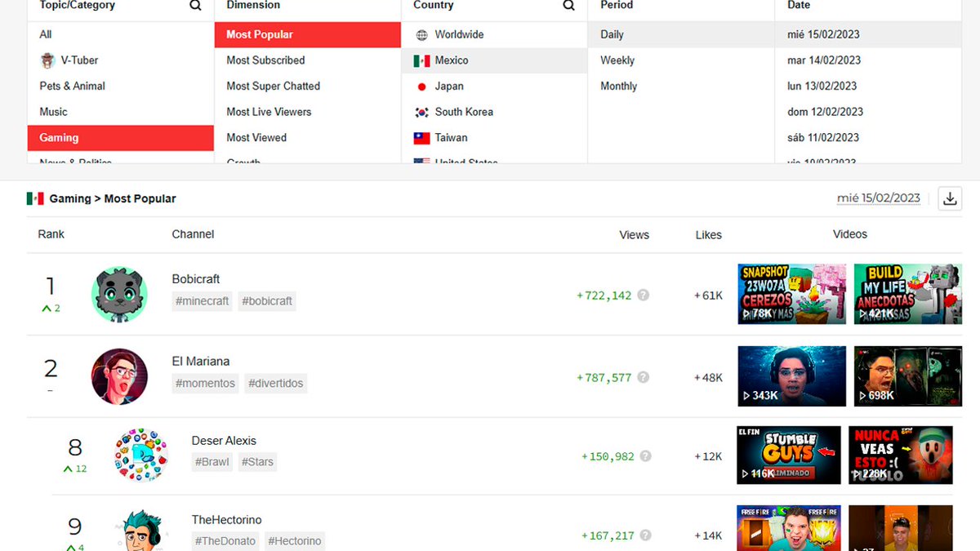
Task: Open views info icon for El Mariana
Action: [x=644, y=377]
